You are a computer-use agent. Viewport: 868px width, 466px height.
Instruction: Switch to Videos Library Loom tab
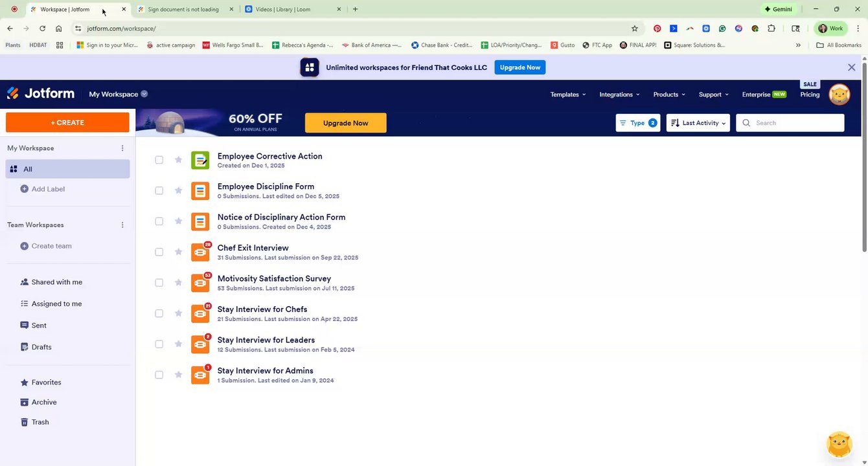point(292,9)
